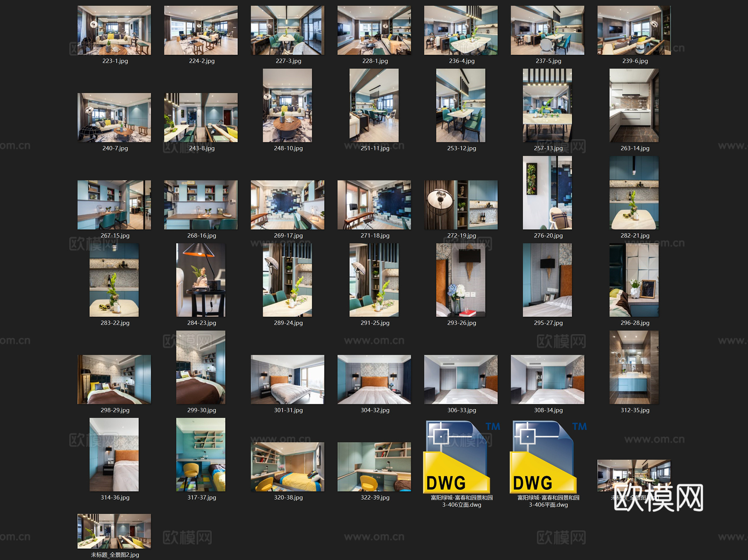Screen dimensions: 748x560
Task: Select the label 320-38.jpg
Action: (288, 498)
